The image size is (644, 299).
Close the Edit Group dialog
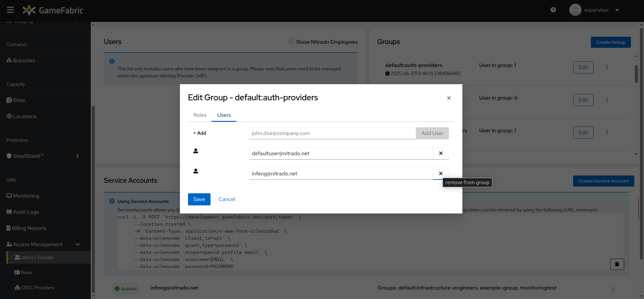[x=449, y=98]
